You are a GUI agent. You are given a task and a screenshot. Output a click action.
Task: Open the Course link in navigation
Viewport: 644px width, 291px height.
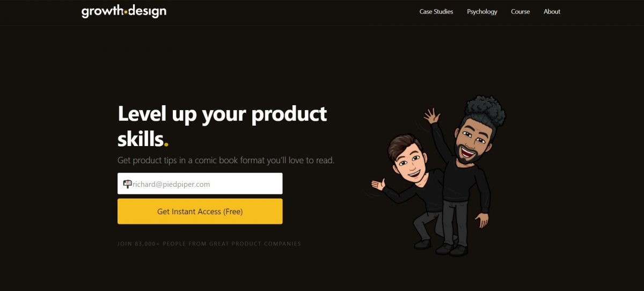click(521, 11)
